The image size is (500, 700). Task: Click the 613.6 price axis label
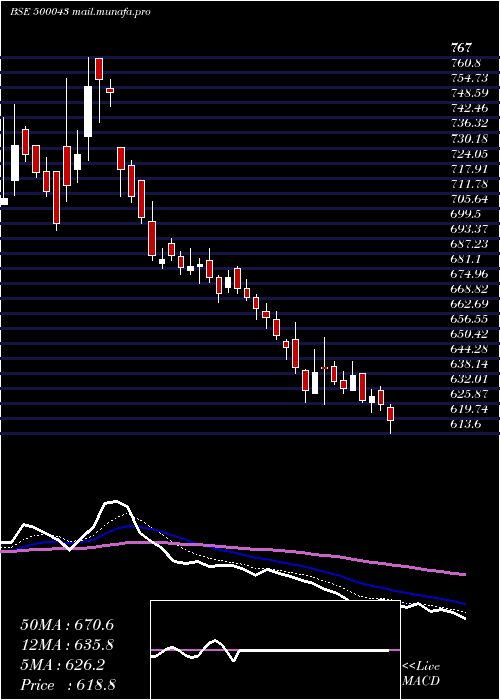pos(466,424)
